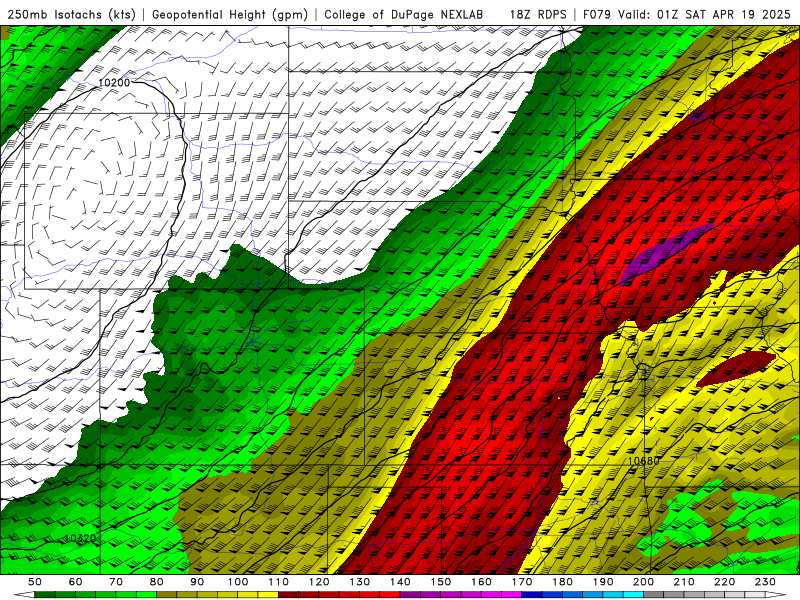Click the 210 label on the color scale
This screenshot has height=600, width=800.
tap(684, 582)
